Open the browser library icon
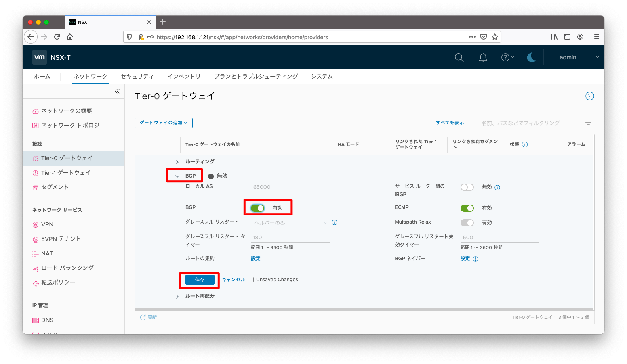627x364 pixels. 554,37
